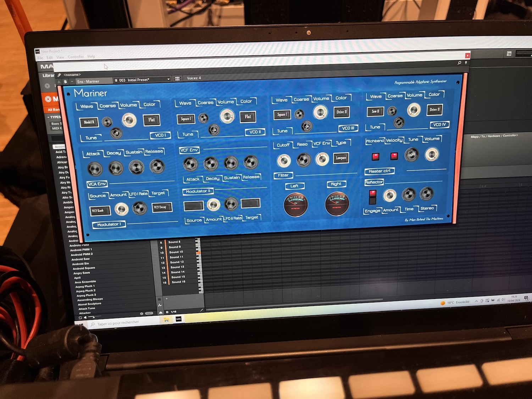Click the EDIT button in the browser footer
Image resolution: width=532 pixels, height=399 pixels.
[x=149, y=313]
